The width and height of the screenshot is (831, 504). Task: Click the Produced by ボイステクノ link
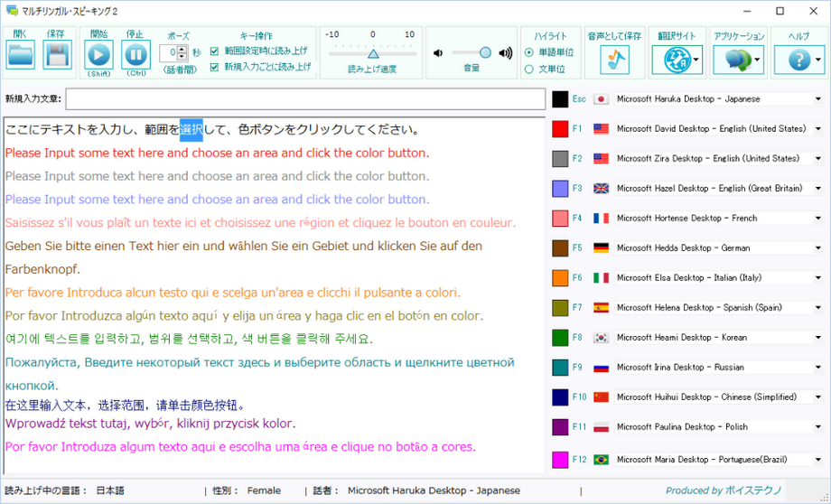click(724, 490)
